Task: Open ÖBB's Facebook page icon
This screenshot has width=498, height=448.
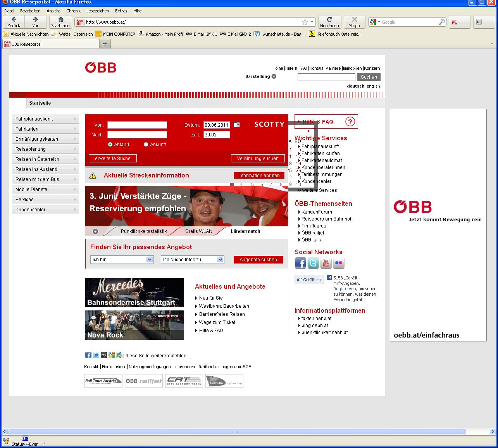Action: click(x=300, y=263)
